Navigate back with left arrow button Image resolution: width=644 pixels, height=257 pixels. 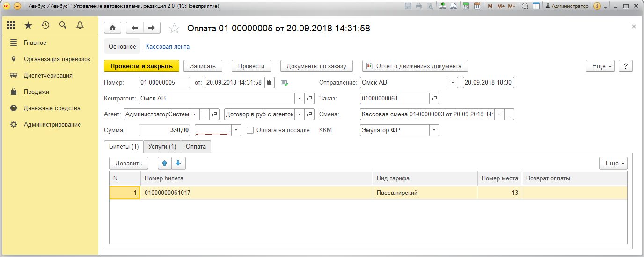pyautogui.click(x=135, y=28)
